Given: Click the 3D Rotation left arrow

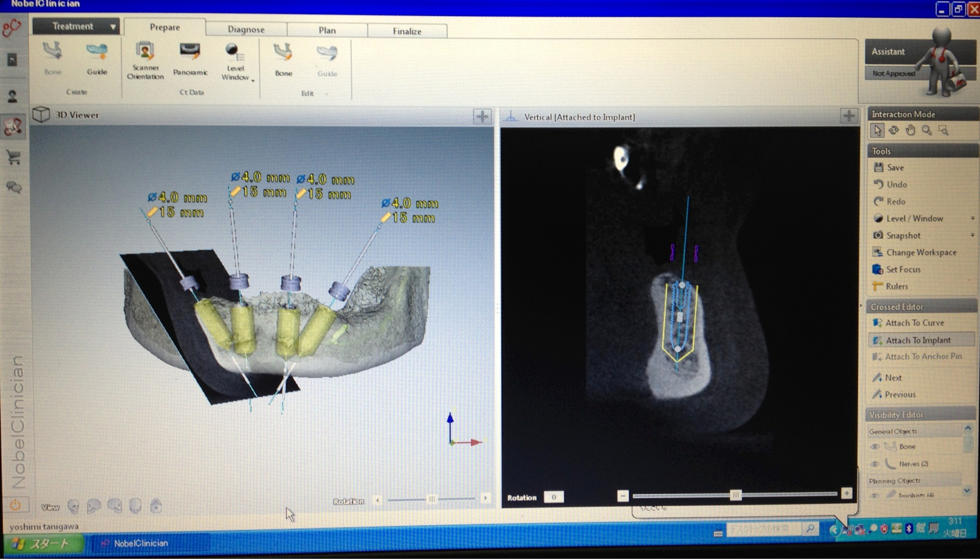Looking at the screenshot, I should pyautogui.click(x=377, y=500).
